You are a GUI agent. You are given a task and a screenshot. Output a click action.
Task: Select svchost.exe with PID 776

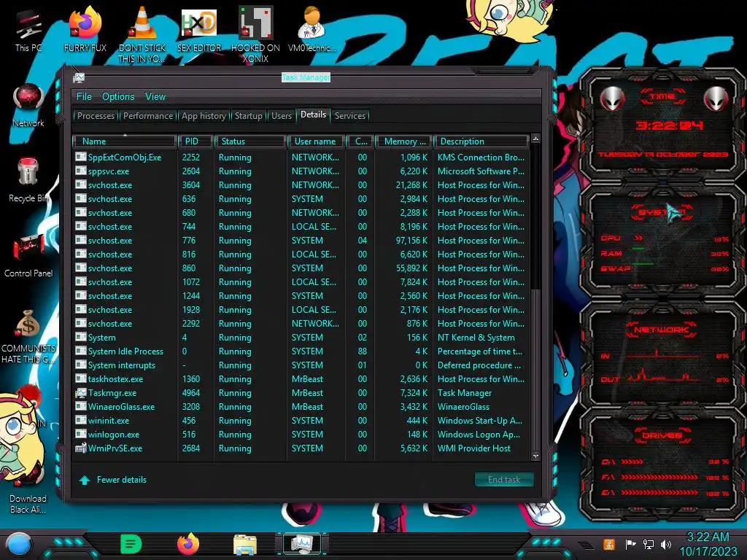point(301,241)
